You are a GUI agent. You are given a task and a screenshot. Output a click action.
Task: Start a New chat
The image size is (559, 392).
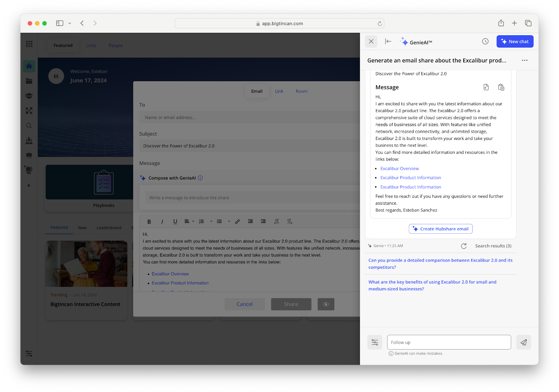point(515,42)
